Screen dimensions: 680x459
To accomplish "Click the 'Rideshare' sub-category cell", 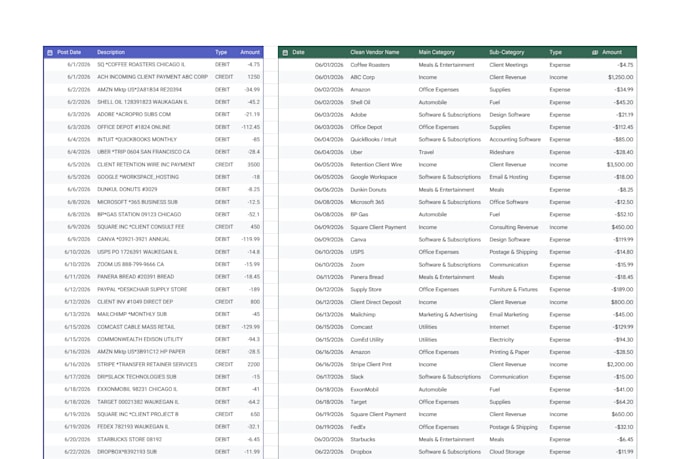I will 502,152.
